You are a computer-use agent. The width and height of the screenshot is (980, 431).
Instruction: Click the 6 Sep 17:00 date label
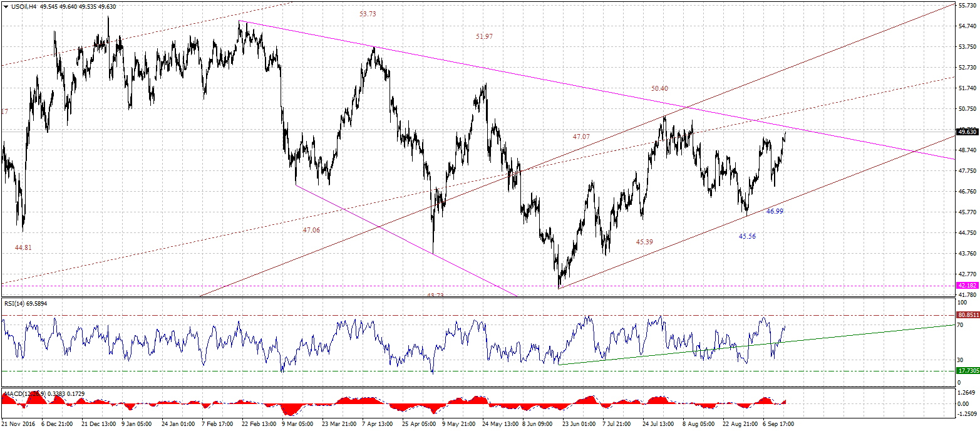coord(779,424)
